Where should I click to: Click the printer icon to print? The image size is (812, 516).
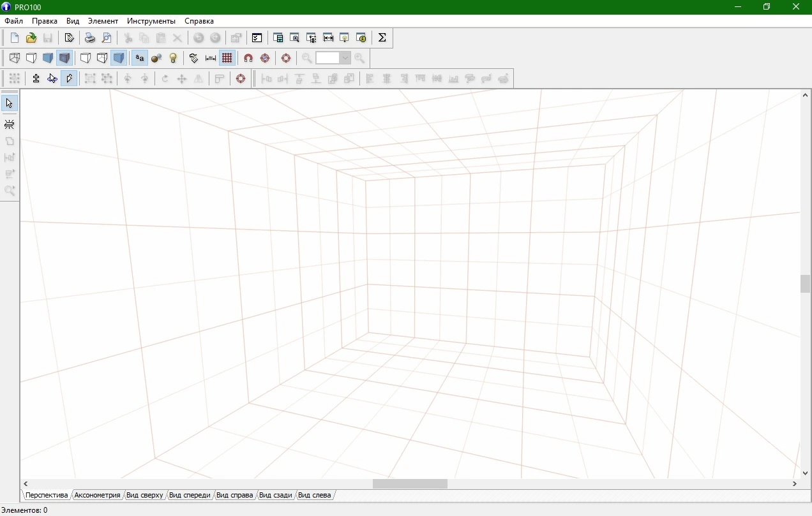(90, 38)
